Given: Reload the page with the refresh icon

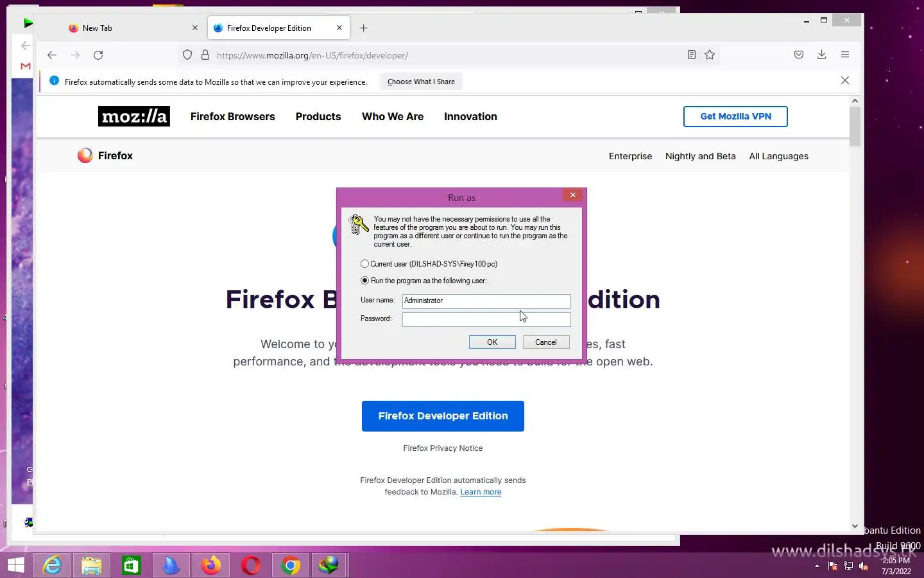Looking at the screenshot, I should (98, 55).
